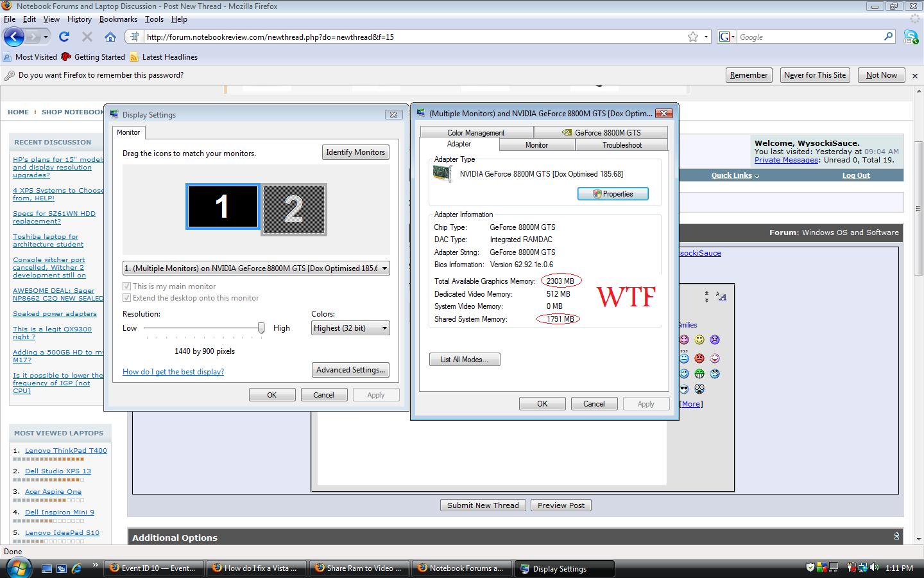Click the search magnifier icon
Screen dimensions: 924x578
tap(889, 37)
